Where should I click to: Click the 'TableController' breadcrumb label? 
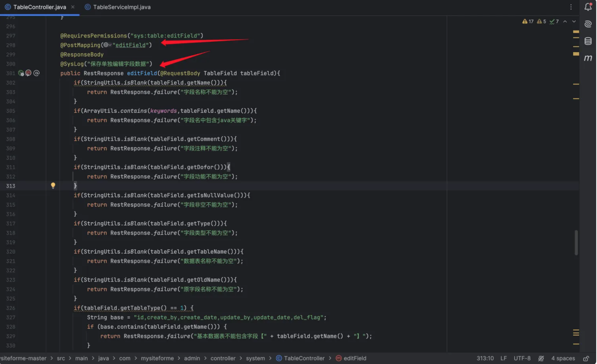(304, 358)
